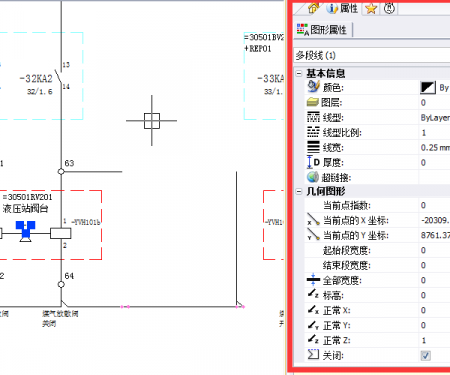Click the 图层 layer icon
The width and height of the screenshot is (450, 375).
point(313,102)
